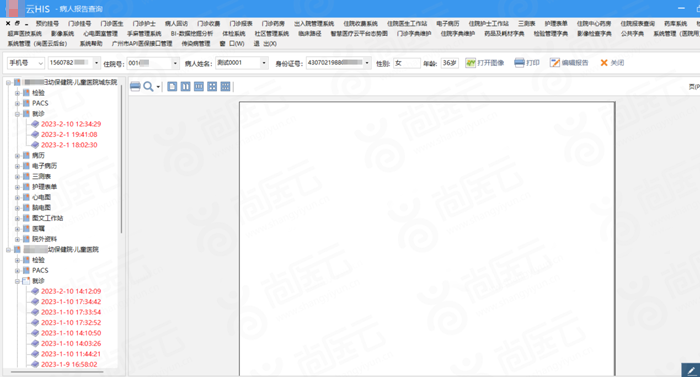The image size is (700, 377).
Task: Open the 门诊护士 menu
Action: click(x=144, y=23)
